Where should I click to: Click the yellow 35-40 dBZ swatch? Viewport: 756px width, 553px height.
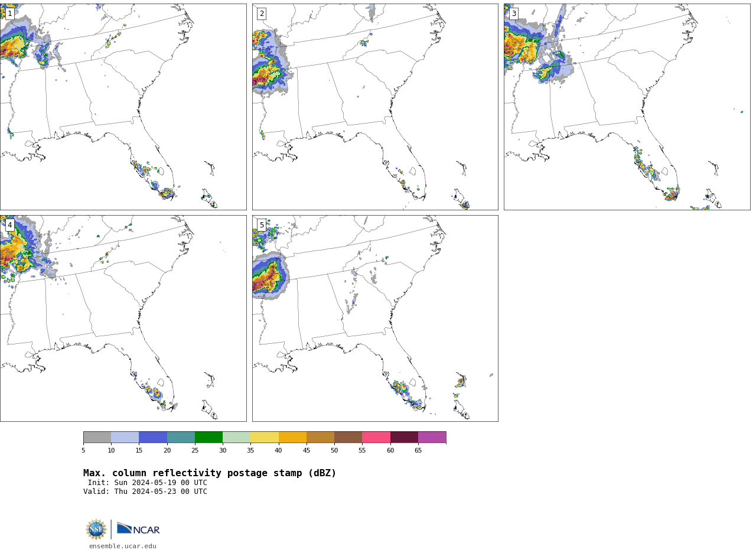click(265, 437)
